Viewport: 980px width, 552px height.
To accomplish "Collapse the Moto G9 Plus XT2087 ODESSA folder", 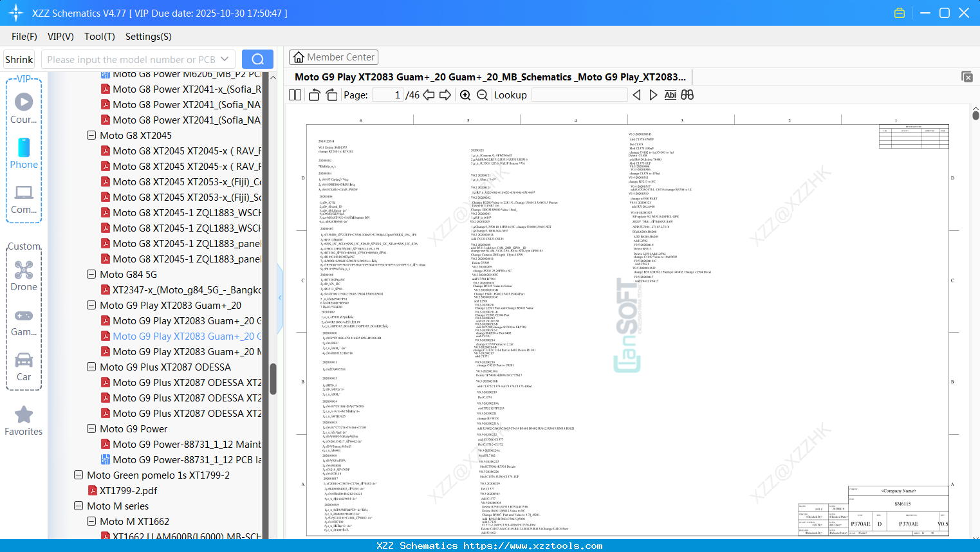I will [91, 367].
